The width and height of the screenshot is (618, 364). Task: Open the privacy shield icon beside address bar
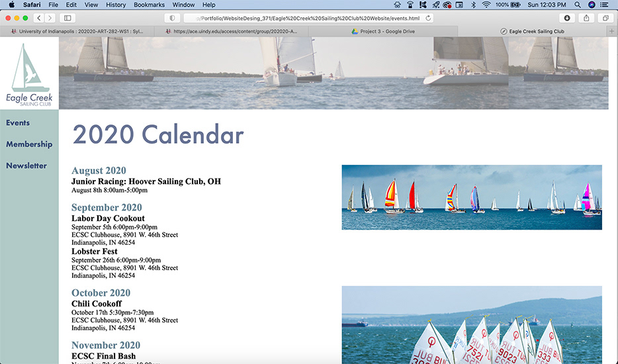coord(172,18)
